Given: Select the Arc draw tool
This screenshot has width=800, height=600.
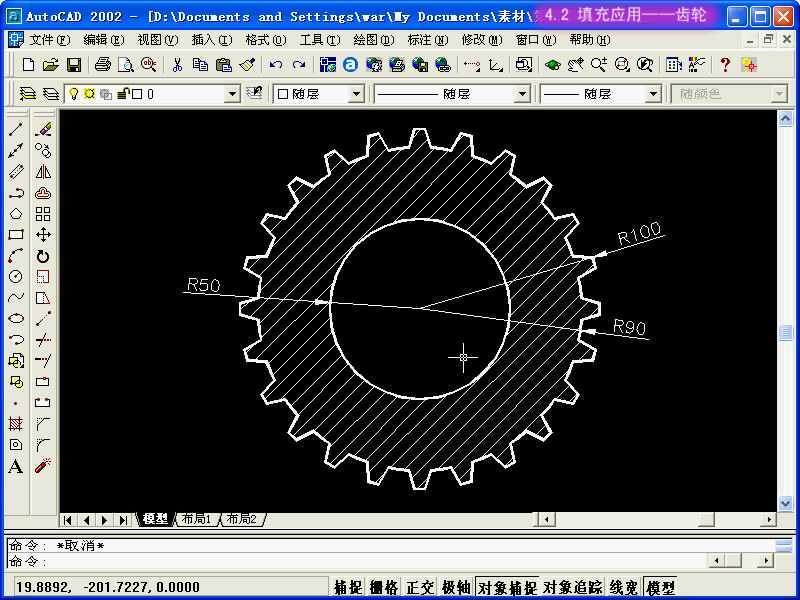Looking at the screenshot, I should (x=16, y=256).
